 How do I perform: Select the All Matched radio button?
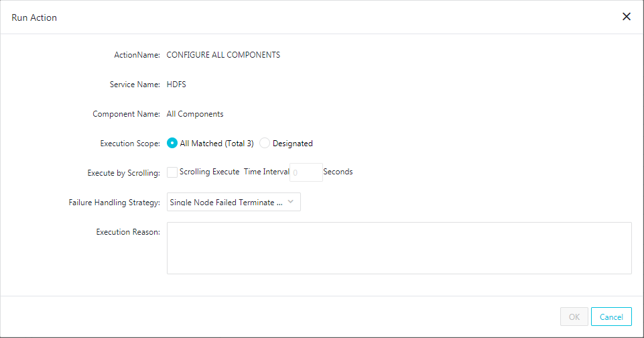point(172,143)
